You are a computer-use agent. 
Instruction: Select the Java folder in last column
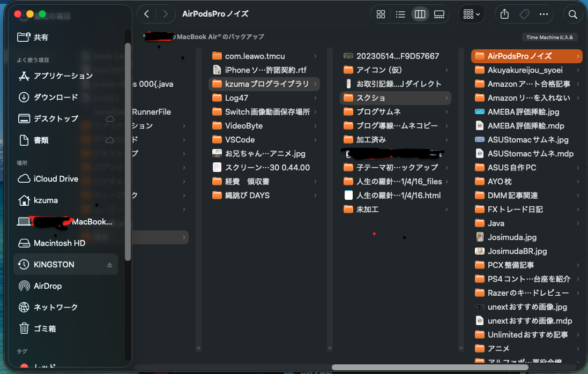496,223
